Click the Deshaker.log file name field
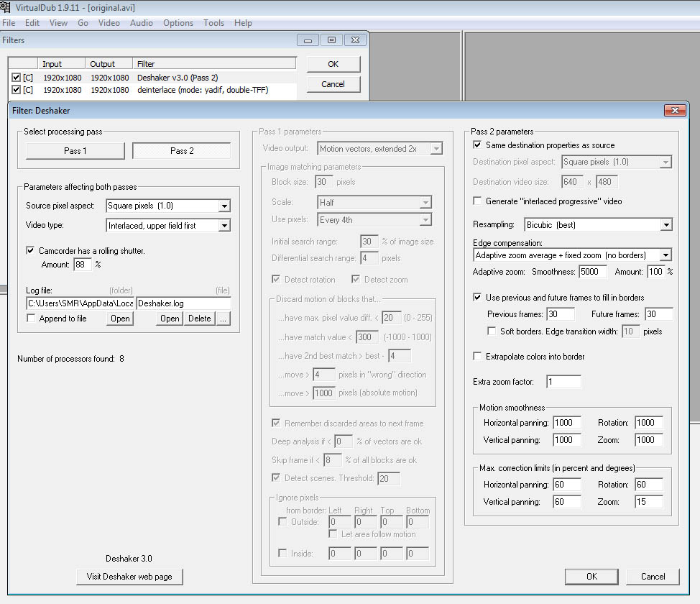Image resolution: width=700 pixels, height=604 pixels. (183, 303)
